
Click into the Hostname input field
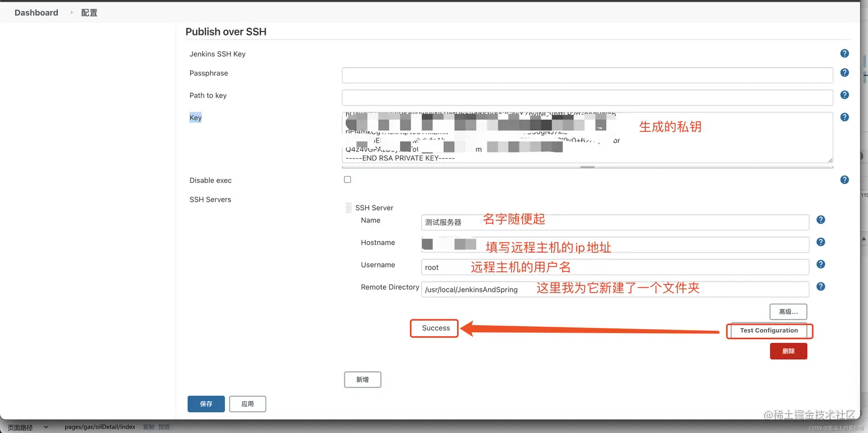tap(615, 244)
